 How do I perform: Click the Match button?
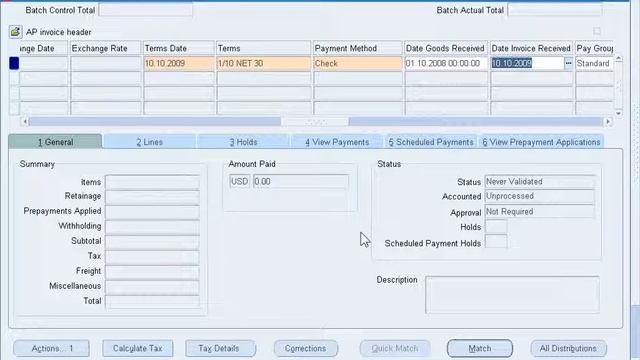pos(480,349)
